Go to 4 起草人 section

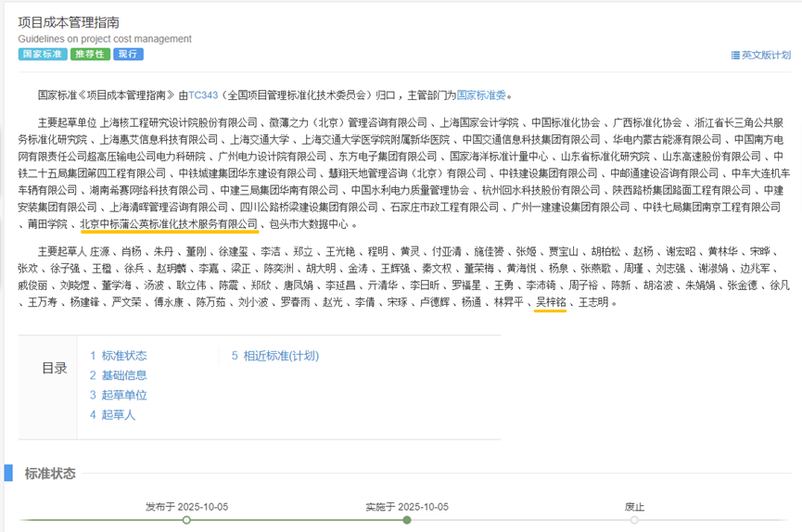(112, 415)
